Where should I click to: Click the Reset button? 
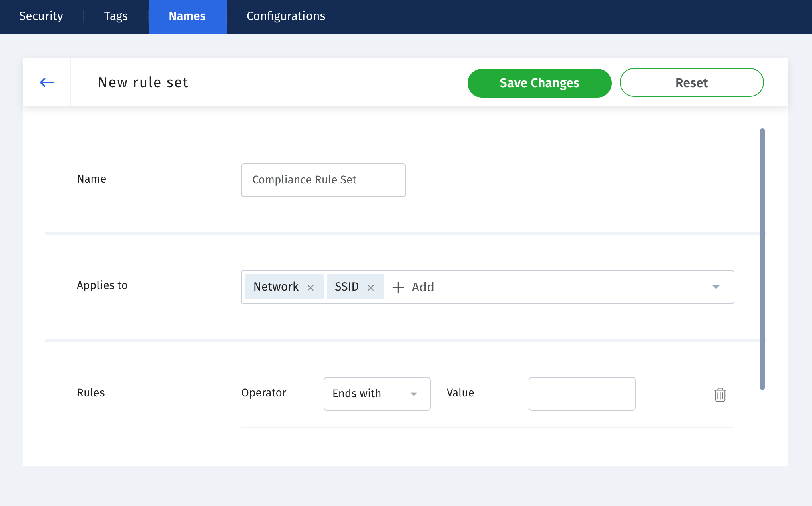pos(691,82)
